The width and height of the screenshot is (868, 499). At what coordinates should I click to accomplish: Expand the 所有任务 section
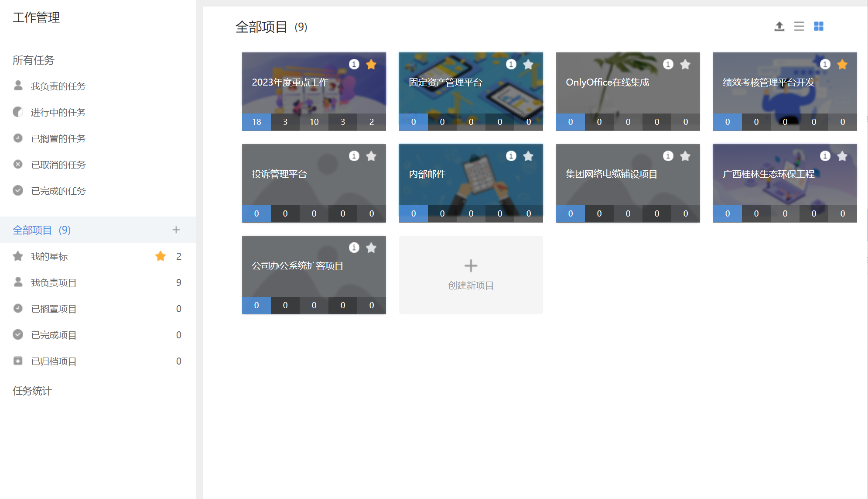(x=34, y=60)
